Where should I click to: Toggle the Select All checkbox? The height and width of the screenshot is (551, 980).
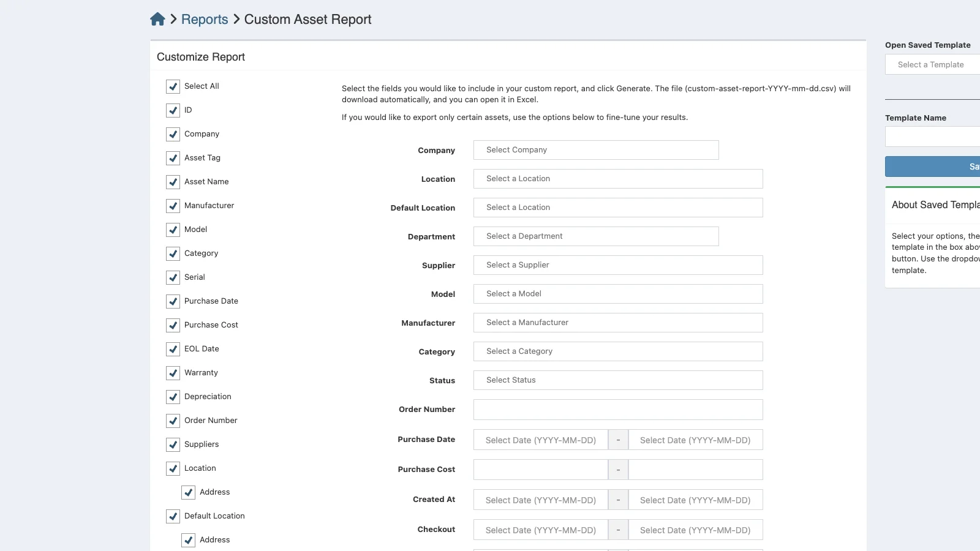click(x=173, y=86)
